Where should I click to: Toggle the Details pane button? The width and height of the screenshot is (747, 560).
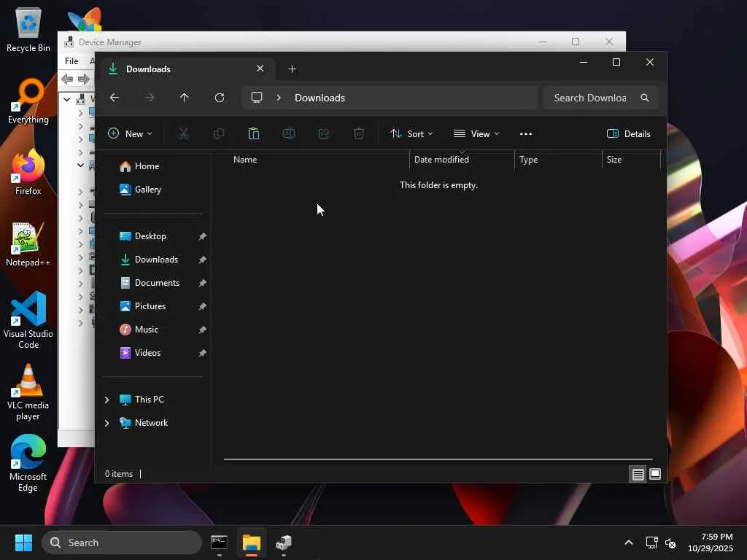(x=629, y=134)
